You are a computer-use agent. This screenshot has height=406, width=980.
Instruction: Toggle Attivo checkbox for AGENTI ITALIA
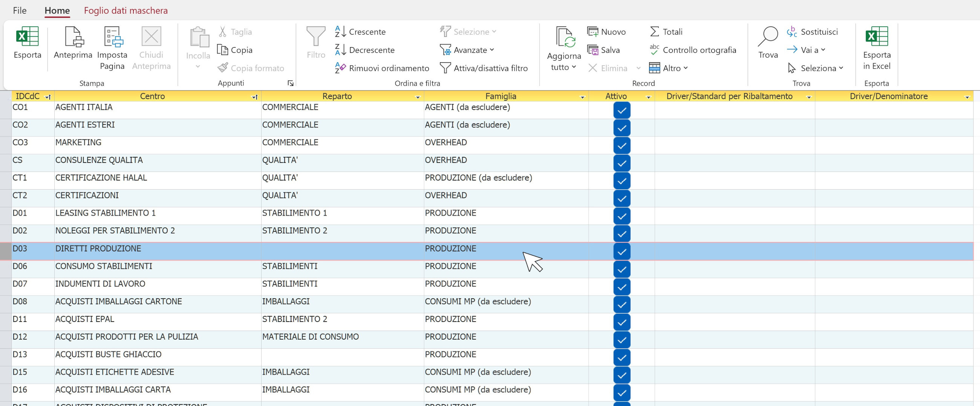[x=622, y=110]
